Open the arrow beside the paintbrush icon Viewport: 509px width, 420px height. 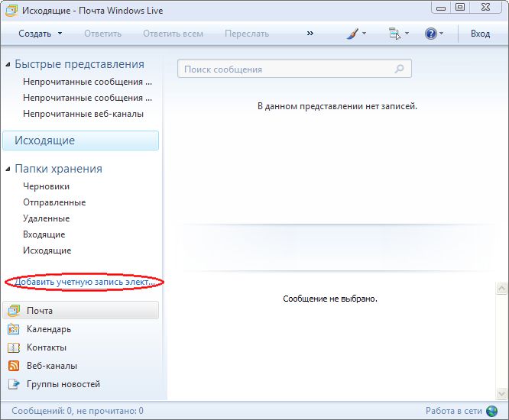365,34
